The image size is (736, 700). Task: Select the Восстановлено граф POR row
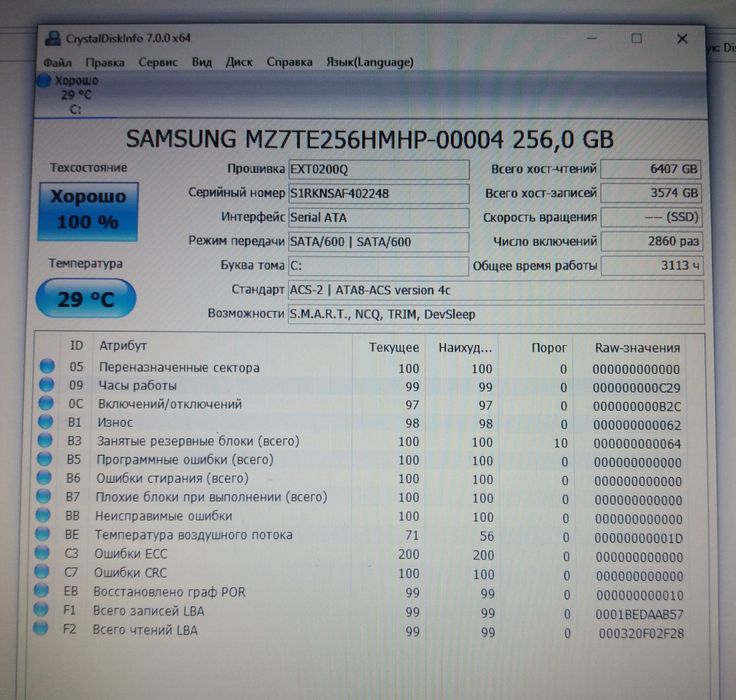point(359,593)
